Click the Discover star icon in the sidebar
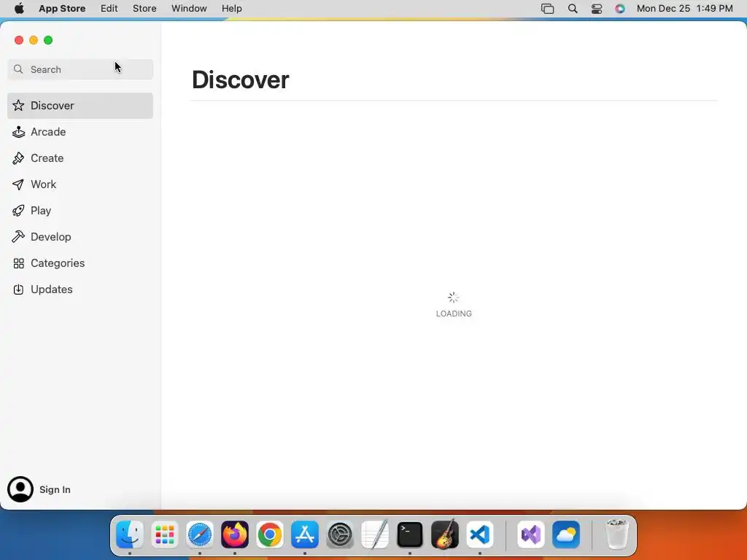Screen dimensions: 747x560 [18, 105]
